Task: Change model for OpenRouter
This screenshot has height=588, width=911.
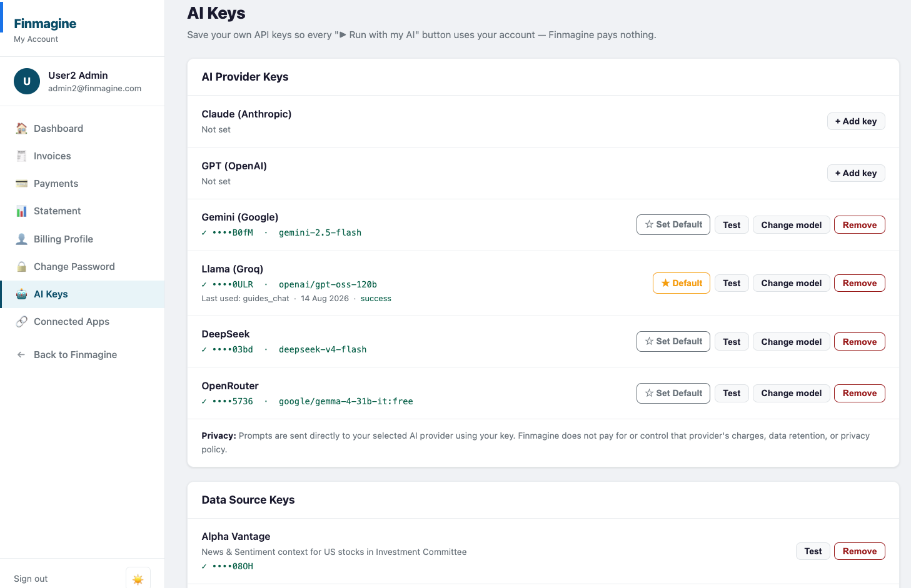Action: coord(792,393)
